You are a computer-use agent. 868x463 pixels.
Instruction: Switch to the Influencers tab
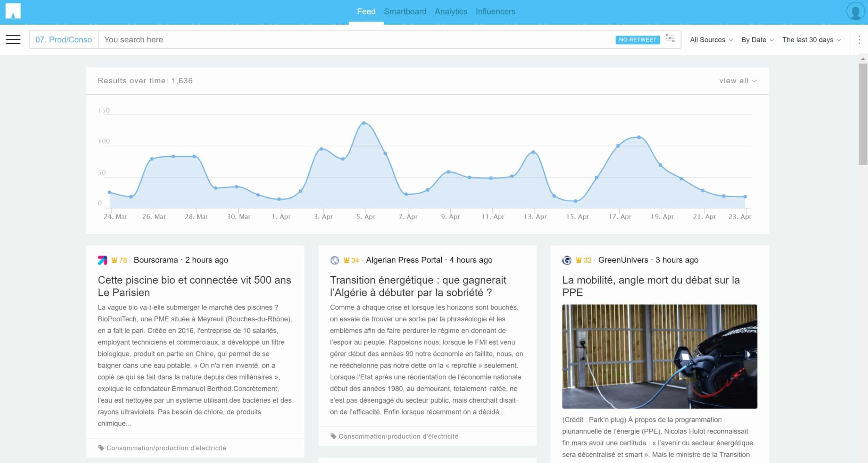click(x=495, y=11)
